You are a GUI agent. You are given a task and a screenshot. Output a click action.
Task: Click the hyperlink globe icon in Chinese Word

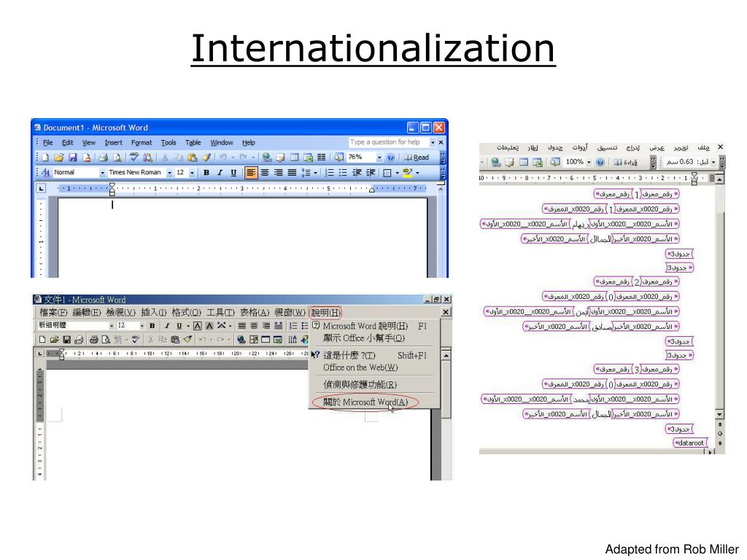(x=241, y=340)
